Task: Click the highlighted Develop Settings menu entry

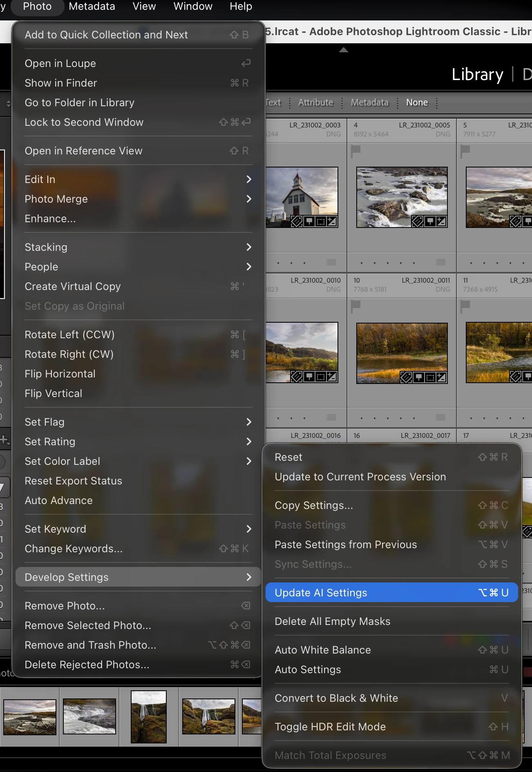Action: pos(138,577)
